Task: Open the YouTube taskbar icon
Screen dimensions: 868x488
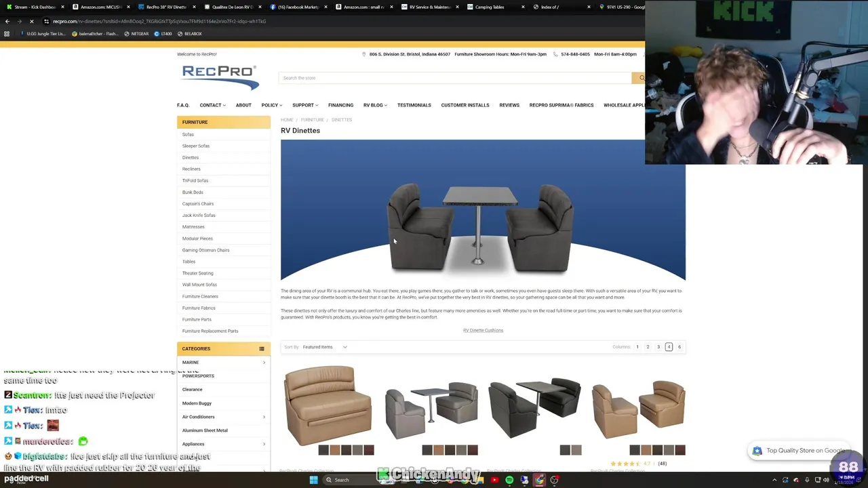Action: (494, 480)
